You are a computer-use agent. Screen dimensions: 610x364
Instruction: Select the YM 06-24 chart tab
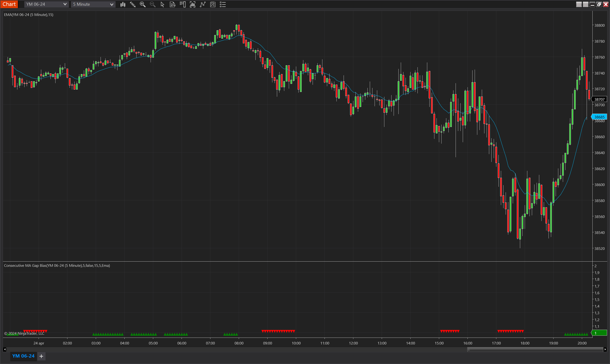[23, 356]
